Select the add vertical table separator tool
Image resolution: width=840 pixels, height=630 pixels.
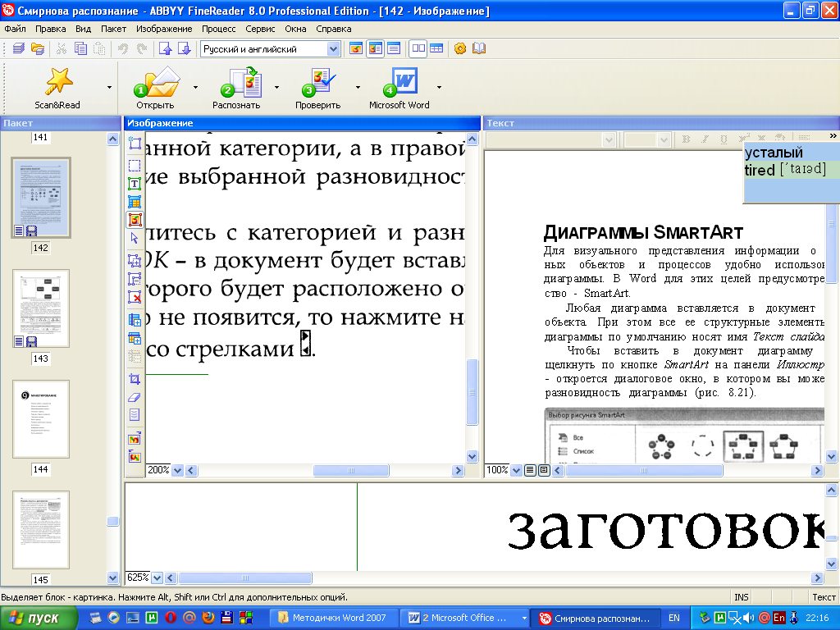coord(135,321)
